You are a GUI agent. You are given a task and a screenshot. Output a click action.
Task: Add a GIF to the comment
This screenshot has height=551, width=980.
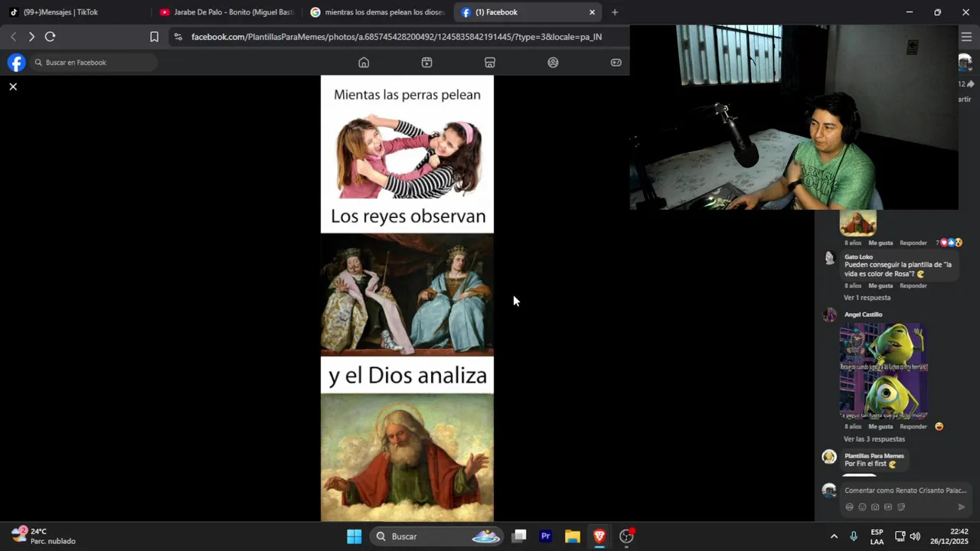click(888, 507)
